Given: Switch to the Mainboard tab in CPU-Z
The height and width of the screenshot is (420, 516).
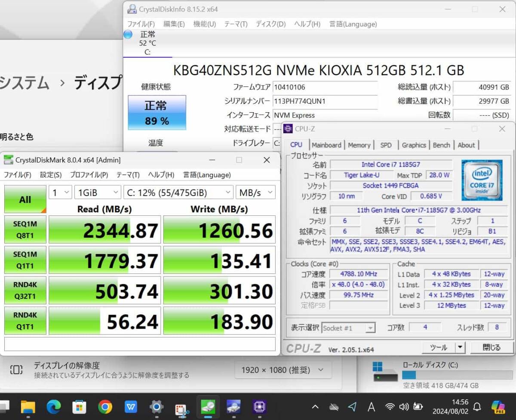Looking at the screenshot, I should click(326, 145).
